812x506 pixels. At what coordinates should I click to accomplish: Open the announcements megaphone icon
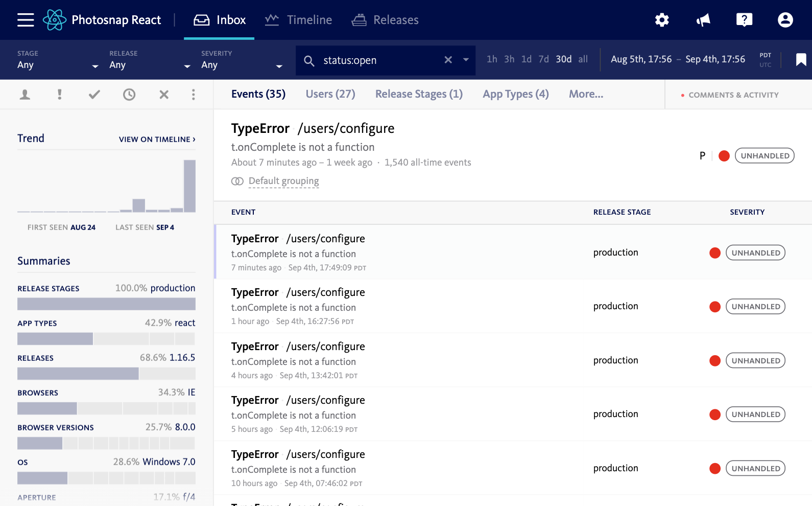click(x=703, y=20)
